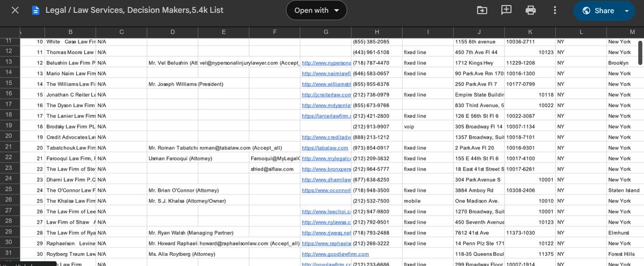Image resolution: width=644 pixels, height=266 pixels.
Task: Click address '7612 41st Ave'
Action: click(x=472, y=233)
